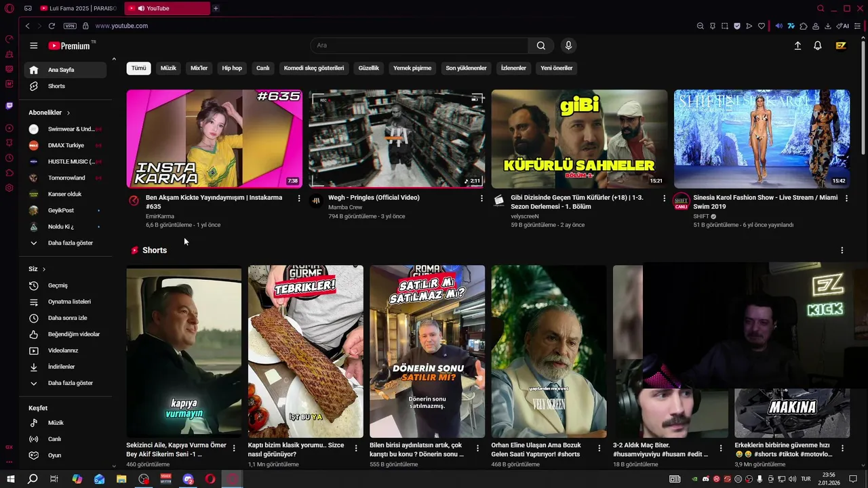
Task: Select the Komedi skeç gösterileri chip
Action: click(x=314, y=68)
